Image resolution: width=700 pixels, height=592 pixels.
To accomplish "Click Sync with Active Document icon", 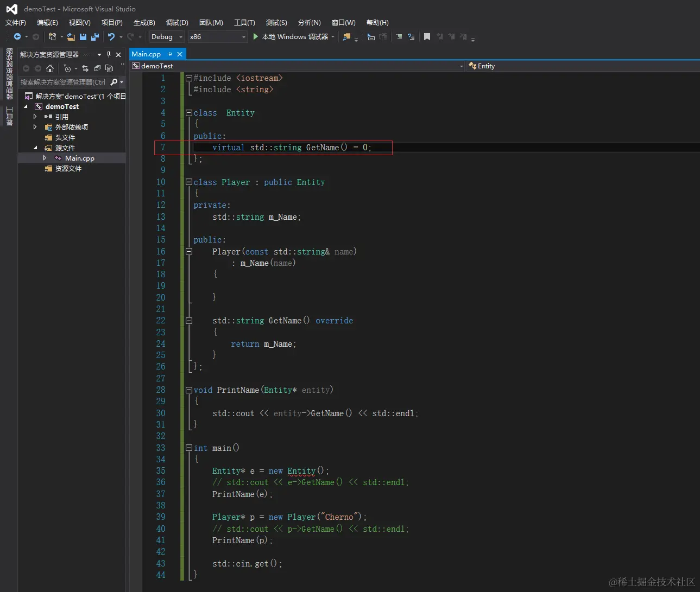I will (85, 68).
